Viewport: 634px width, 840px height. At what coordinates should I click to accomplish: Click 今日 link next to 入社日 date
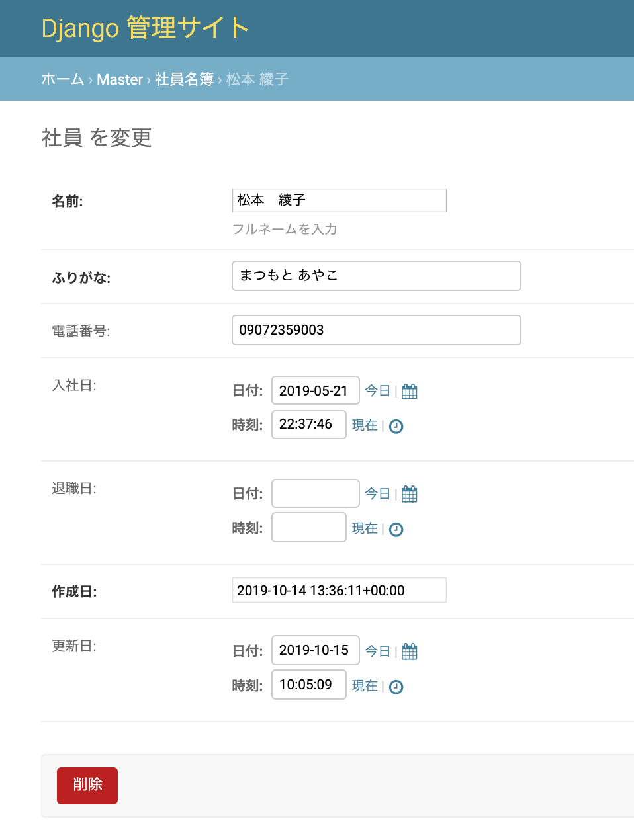pyautogui.click(x=378, y=391)
